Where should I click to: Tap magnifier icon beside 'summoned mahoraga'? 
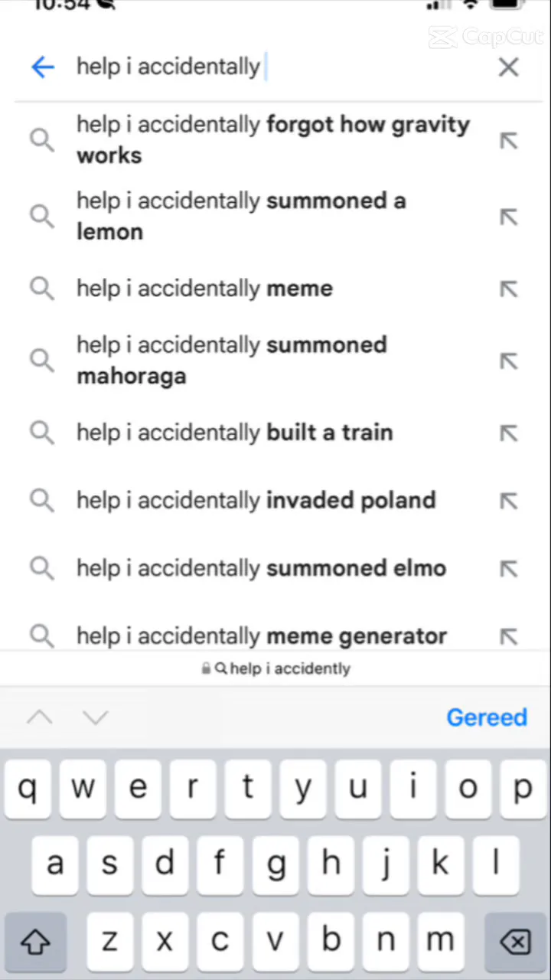[x=42, y=360]
